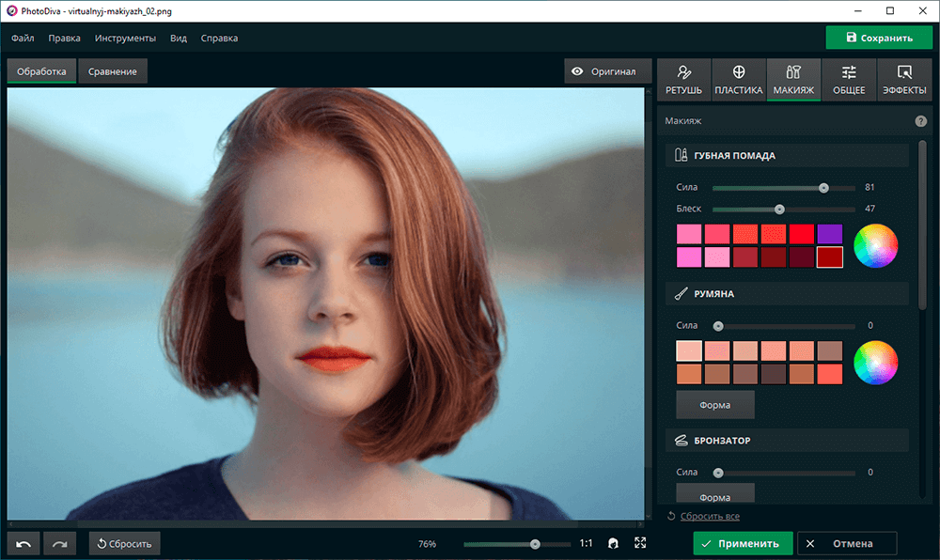The height and width of the screenshot is (560, 940).
Task: Click the help question mark icon
Action: coord(920,121)
